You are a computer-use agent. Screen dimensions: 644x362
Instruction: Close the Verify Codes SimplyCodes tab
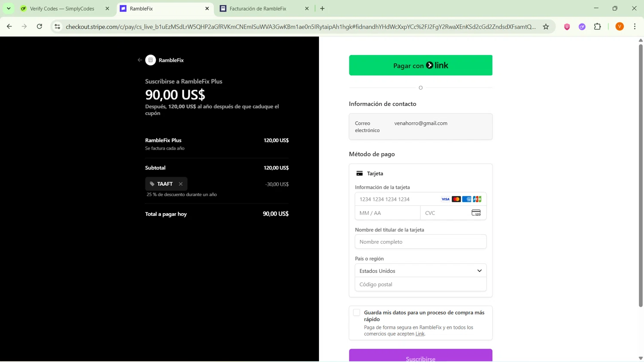pyautogui.click(x=107, y=9)
